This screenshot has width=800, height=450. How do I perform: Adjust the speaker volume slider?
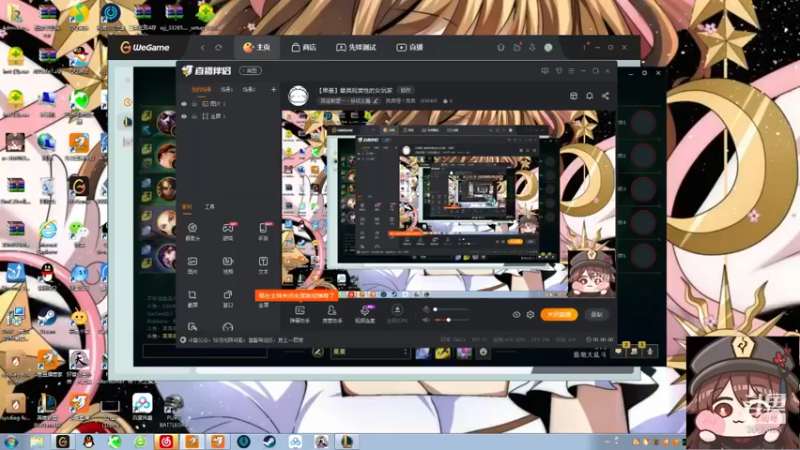coord(451,320)
